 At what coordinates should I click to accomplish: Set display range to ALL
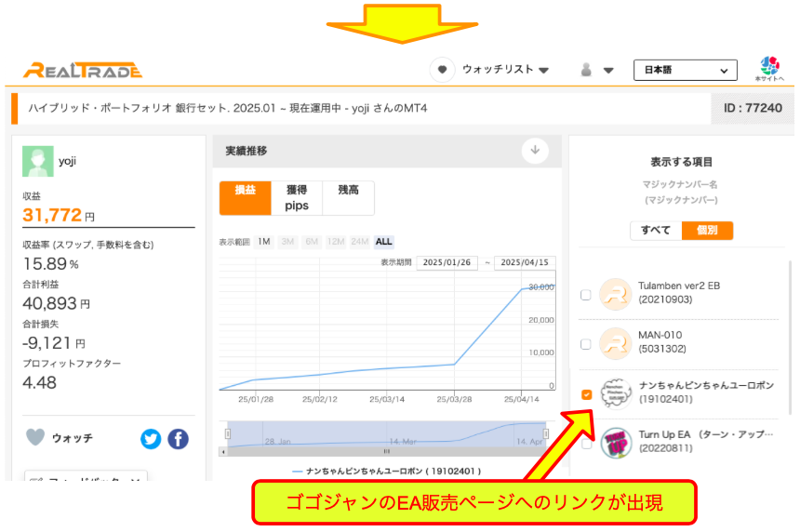383,242
